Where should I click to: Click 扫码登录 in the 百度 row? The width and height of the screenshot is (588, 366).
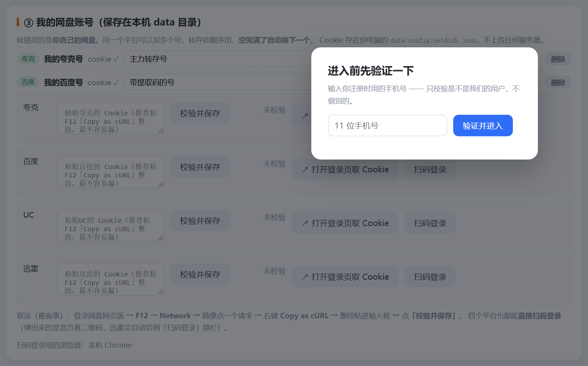pos(430,169)
